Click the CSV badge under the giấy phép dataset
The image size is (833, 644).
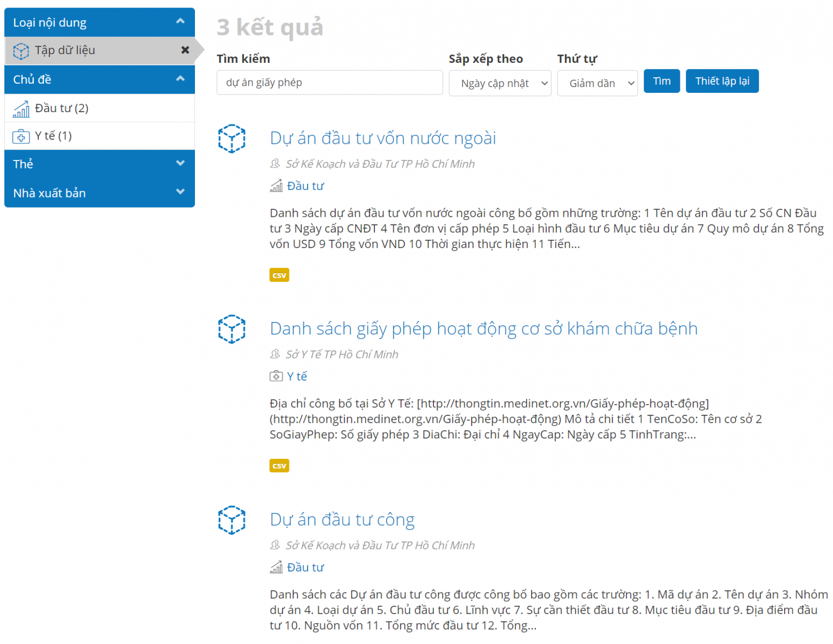(x=279, y=466)
